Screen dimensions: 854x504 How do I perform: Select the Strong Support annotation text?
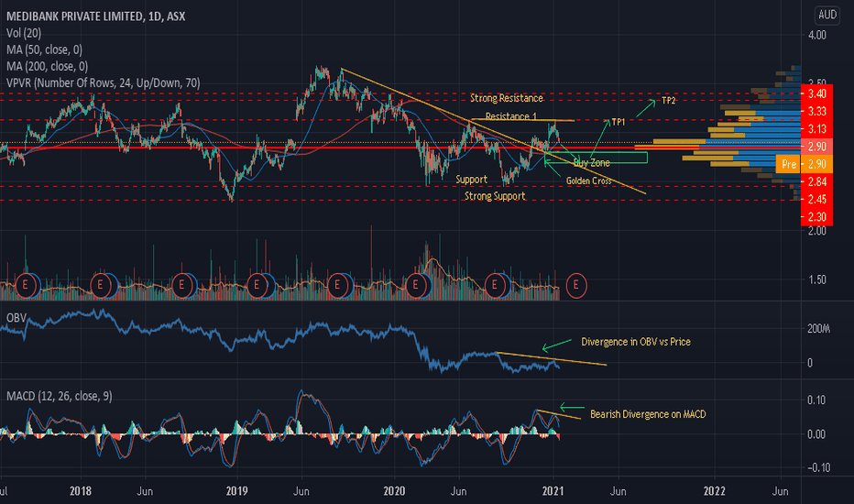[495, 196]
